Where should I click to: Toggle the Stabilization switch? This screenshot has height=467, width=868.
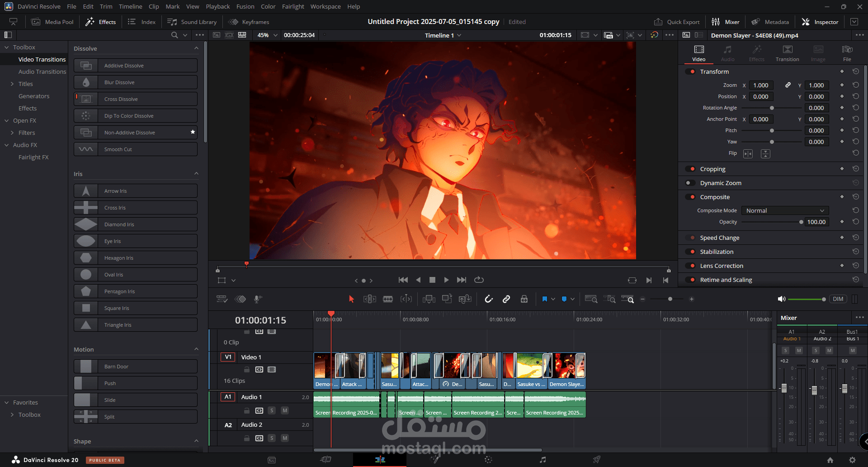pyautogui.click(x=690, y=252)
